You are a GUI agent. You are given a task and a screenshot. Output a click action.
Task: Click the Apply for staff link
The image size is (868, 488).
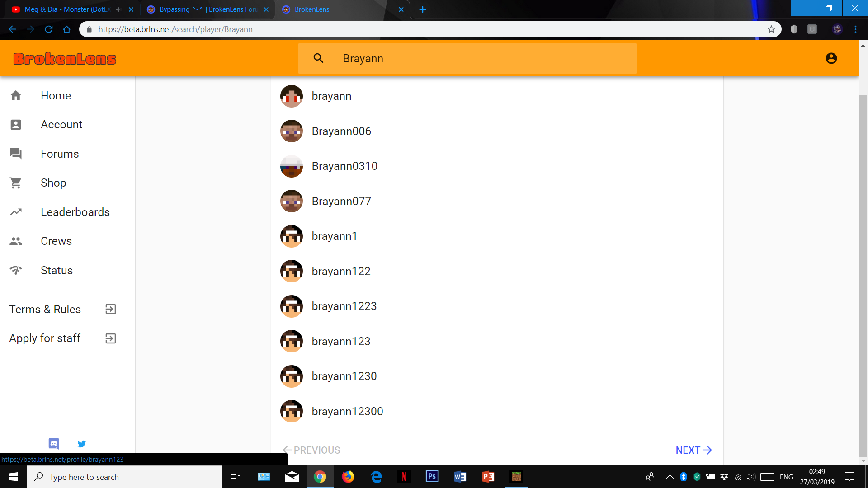pos(67,338)
